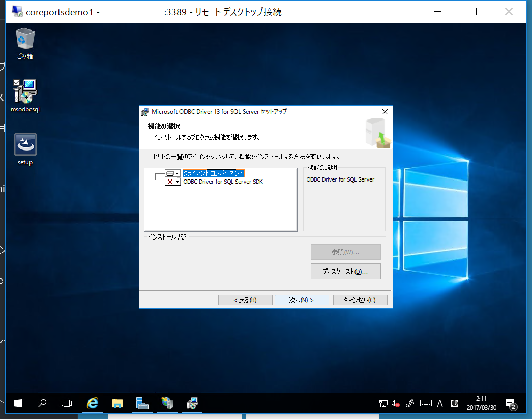This screenshot has height=419, width=532.
Task: Select the msodbcsql installer desktop icon
Action: point(25,96)
